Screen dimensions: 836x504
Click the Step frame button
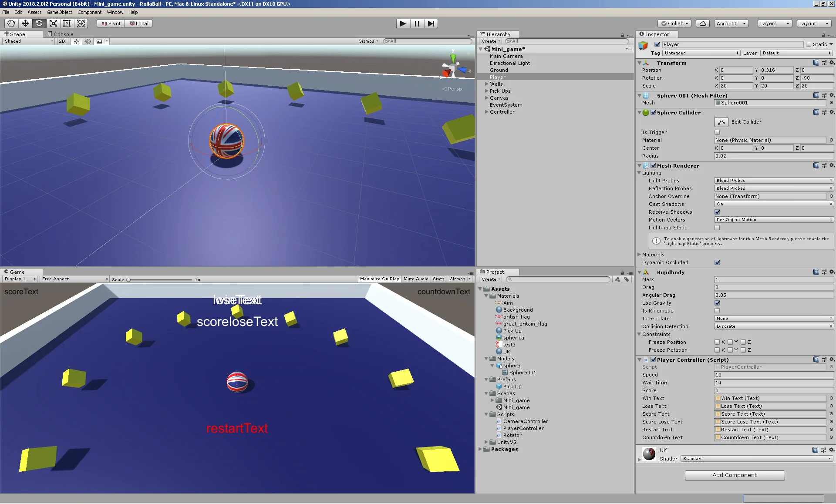[x=431, y=24]
